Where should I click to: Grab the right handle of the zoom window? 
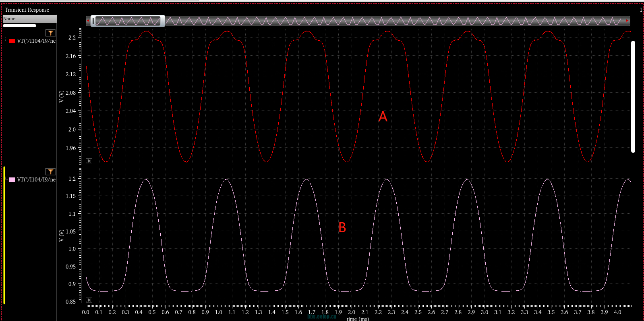coord(162,21)
